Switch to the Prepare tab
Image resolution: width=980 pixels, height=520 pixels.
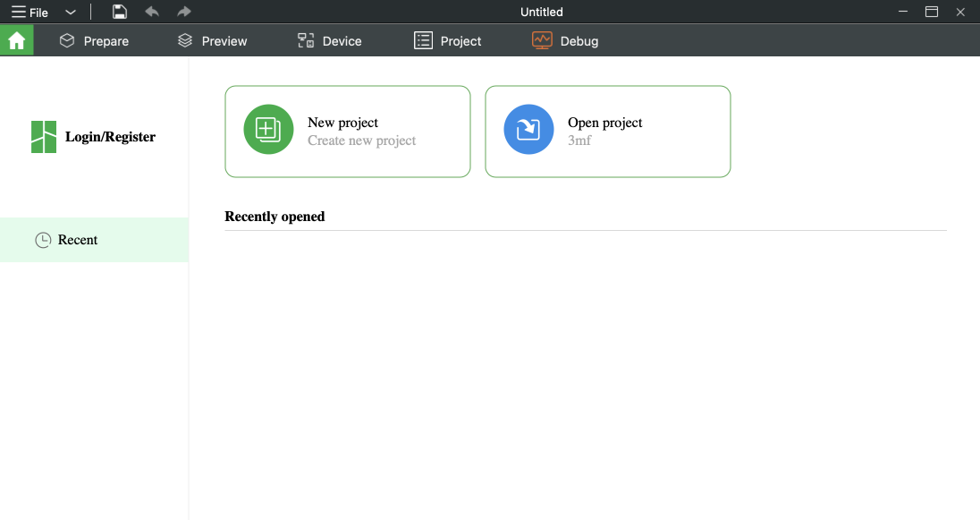[x=94, y=40]
